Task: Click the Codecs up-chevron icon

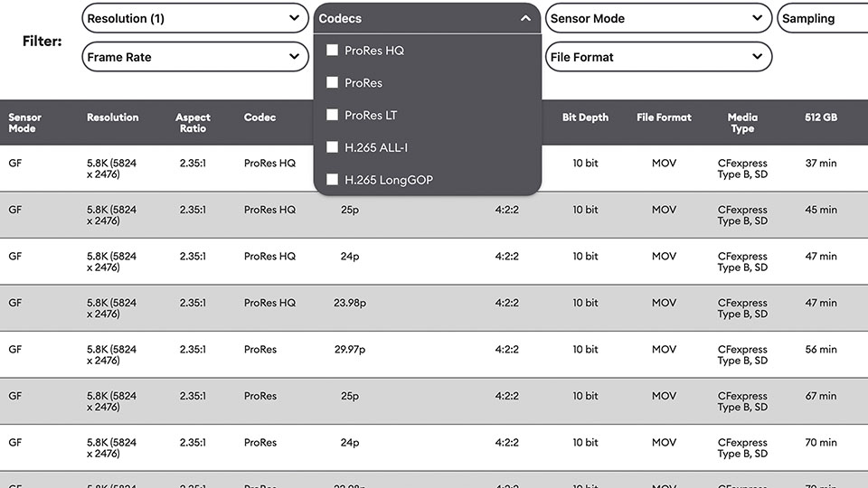Action: pyautogui.click(x=525, y=18)
